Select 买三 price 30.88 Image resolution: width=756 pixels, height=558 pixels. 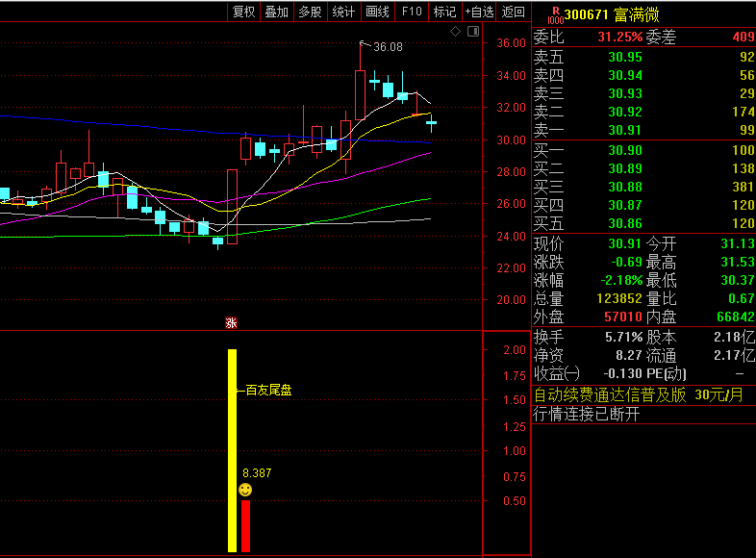(x=625, y=188)
